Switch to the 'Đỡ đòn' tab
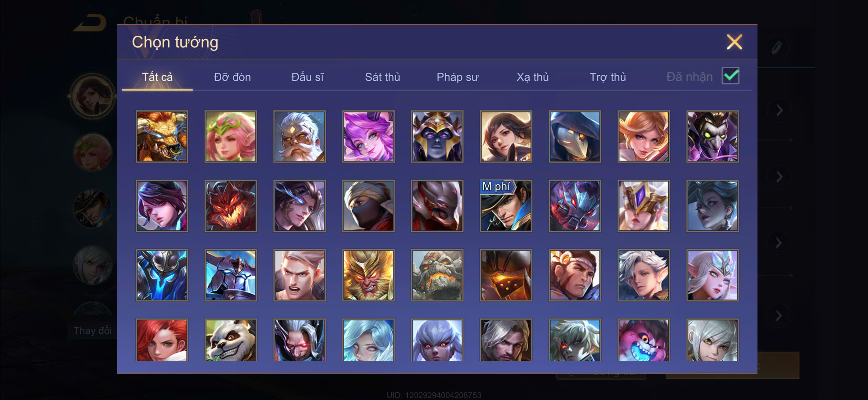Viewport: 868px width, 400px height. (232, 77)
